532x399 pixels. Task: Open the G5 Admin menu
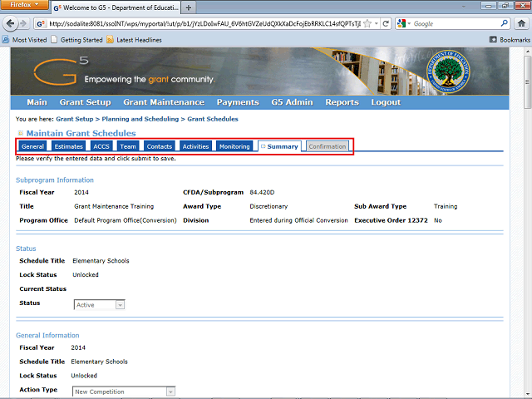click(x=292, y=102)
